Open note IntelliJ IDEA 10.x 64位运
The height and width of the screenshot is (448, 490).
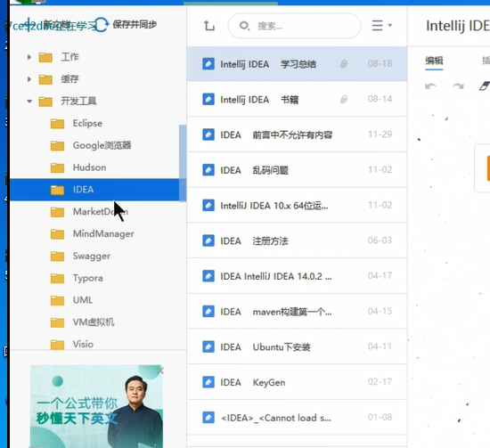click(x=297, y=205)
